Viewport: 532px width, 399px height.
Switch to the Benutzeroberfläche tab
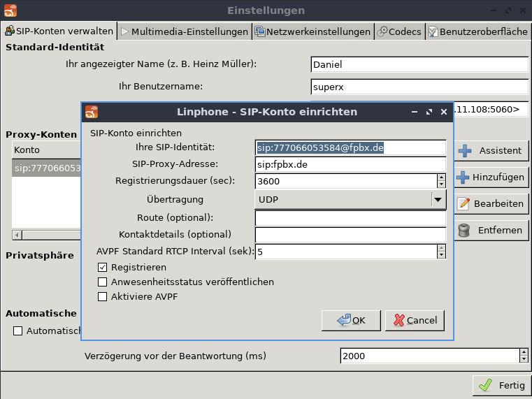click(x=478, y=31)
